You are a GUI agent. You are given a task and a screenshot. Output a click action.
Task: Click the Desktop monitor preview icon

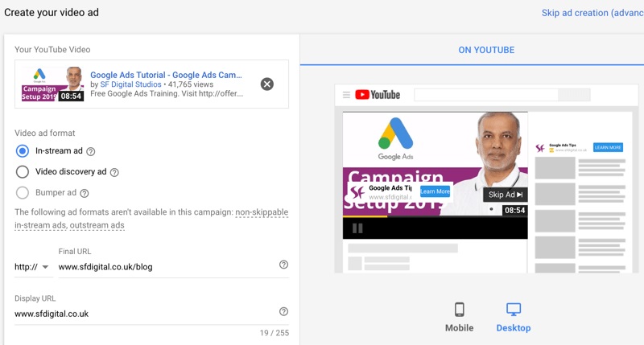(514, 310)
